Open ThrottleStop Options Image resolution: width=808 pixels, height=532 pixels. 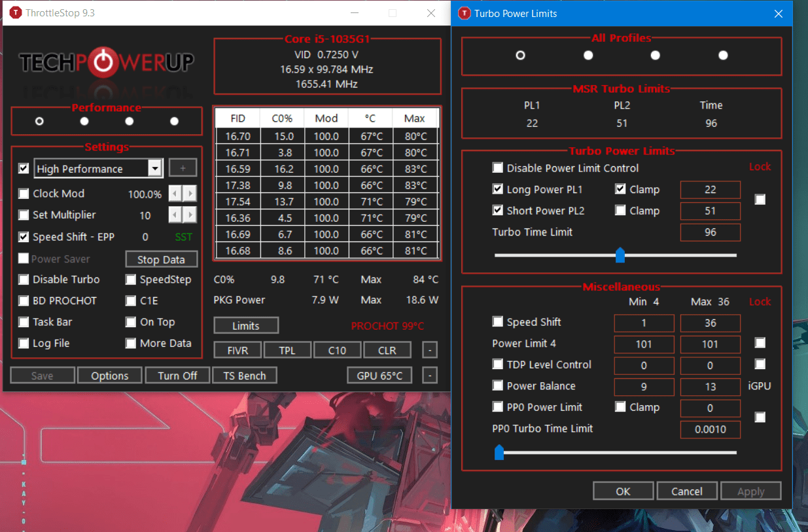pos(109,375)
